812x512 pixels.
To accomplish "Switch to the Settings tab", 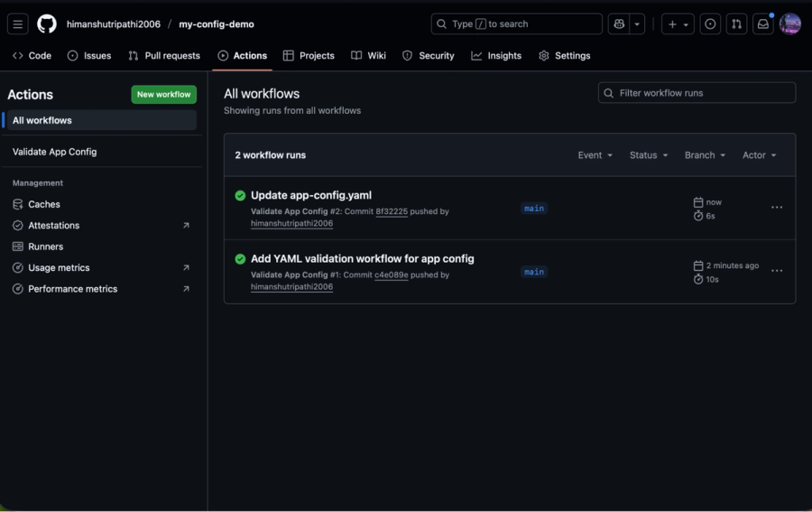I will (564, 56).
